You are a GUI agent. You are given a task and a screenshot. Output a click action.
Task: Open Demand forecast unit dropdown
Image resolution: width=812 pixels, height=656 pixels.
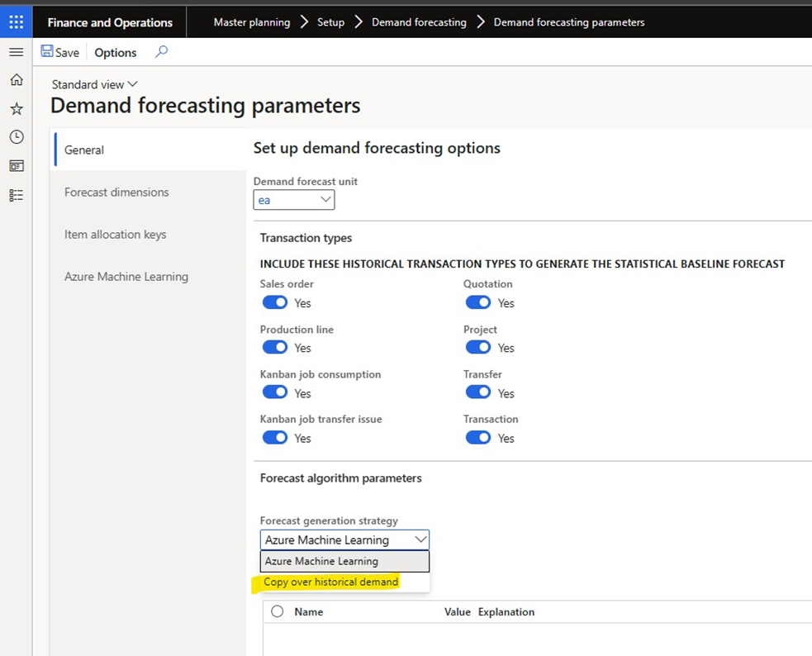[293, 200]
